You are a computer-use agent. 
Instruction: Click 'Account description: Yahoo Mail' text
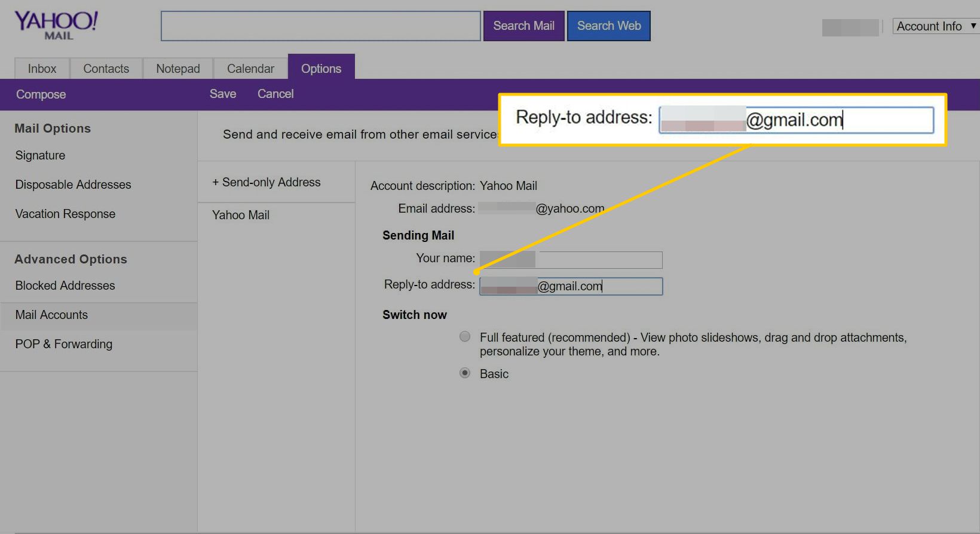coord(454,186)
